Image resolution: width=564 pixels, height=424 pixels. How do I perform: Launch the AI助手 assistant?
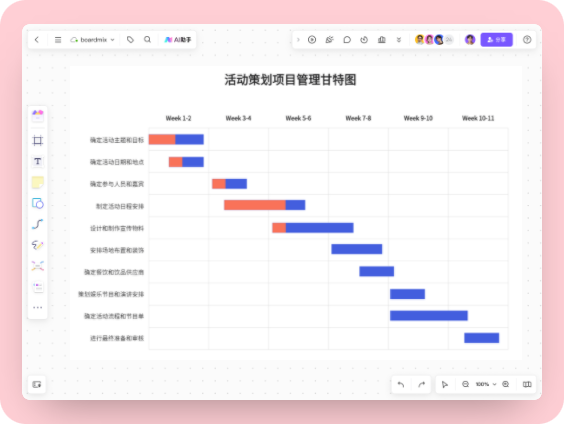click(x=178, y=40)
